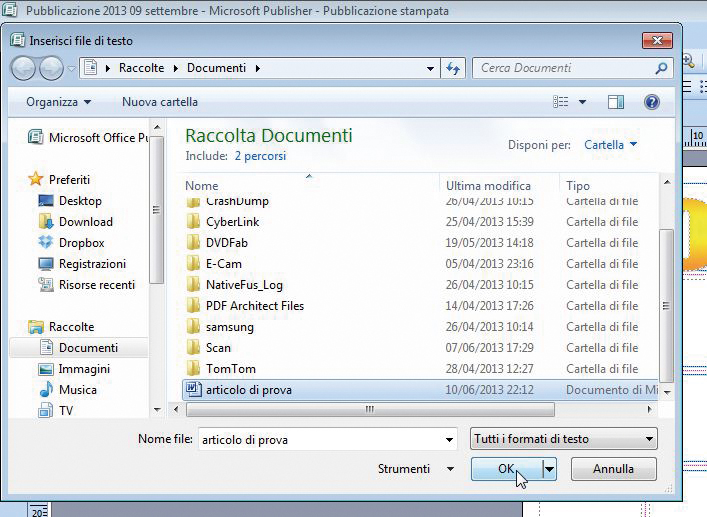Click Documenti in the address breadcrumb
The height and width of the screenshot is (517, 707).
click(216, 68)
